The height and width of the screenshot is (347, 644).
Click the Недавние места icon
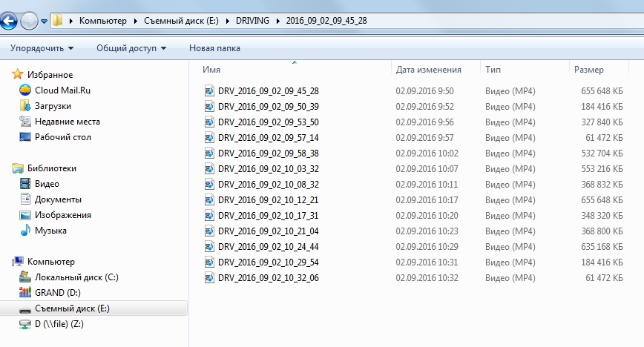[25, 122]
